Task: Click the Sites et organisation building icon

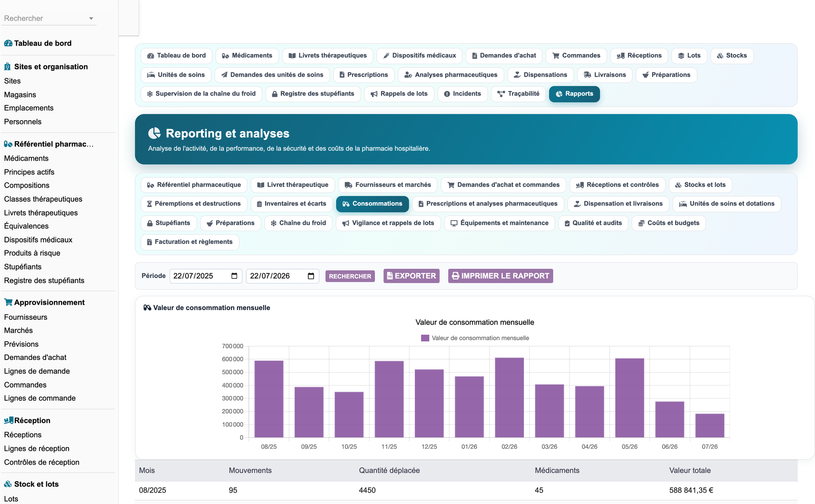Action: pos(7,67)
